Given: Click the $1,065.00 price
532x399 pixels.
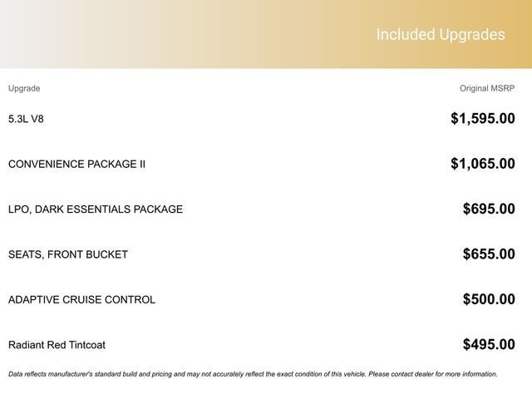Looking at the screenshot, I should tap(482, 164).
